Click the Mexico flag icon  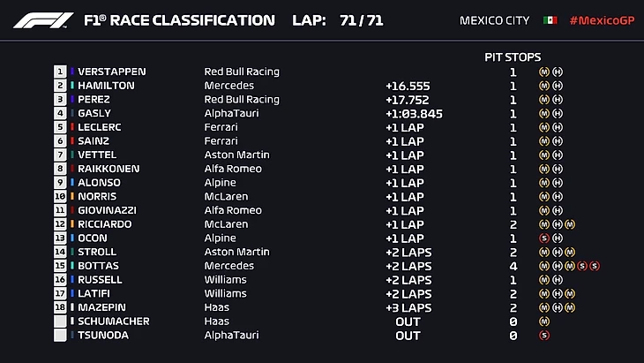coord(550,20)
